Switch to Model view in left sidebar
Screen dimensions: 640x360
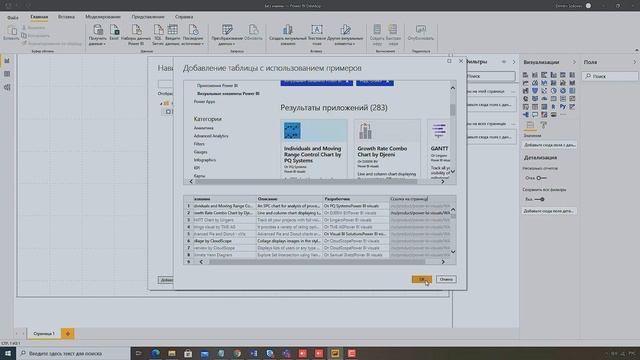(x=7, y=87)
